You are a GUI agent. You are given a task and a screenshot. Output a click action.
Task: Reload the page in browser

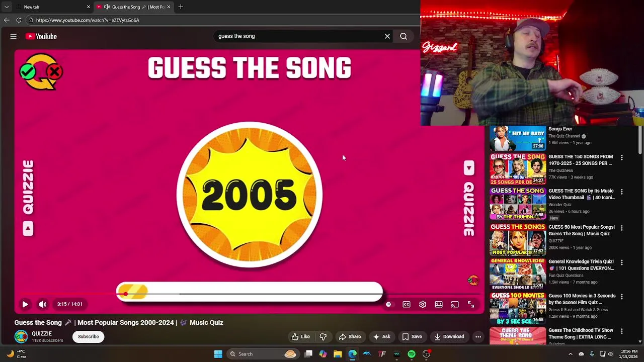pyautogui.click(x=19, y=20)
